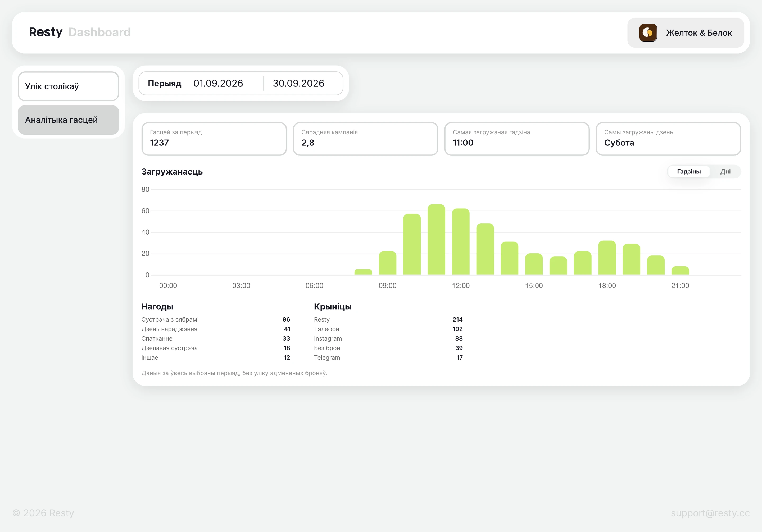The height and width of the screenshot is (532, 762).
Task: Click the Крыніцы heading
Action: (333, 306)
